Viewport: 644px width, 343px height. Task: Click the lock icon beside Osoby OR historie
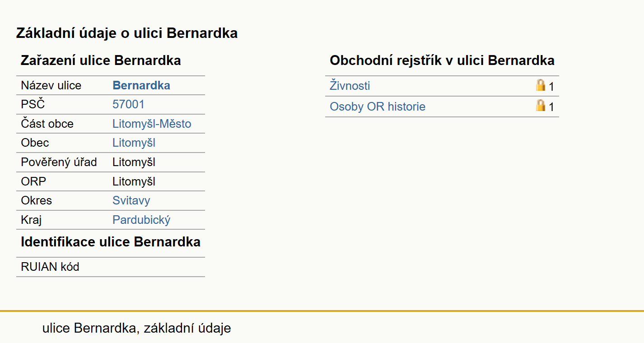tap(540, 106)
